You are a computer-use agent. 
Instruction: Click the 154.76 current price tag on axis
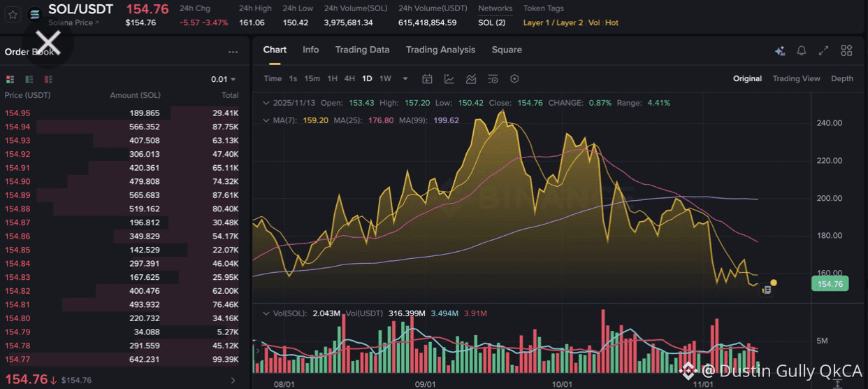pyautogui.click(x=830, y=284)
